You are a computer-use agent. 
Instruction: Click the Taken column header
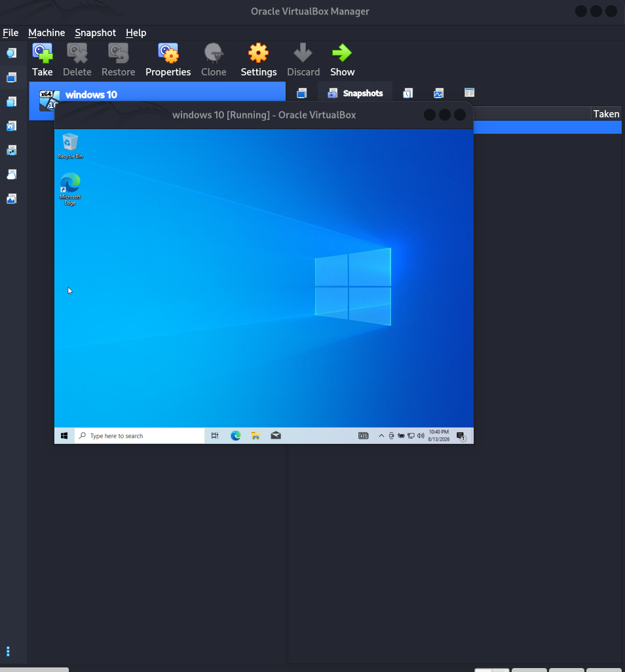606,114
